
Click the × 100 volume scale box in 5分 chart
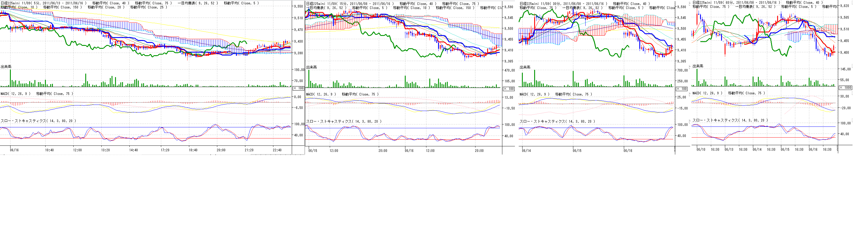click(298, 88)
